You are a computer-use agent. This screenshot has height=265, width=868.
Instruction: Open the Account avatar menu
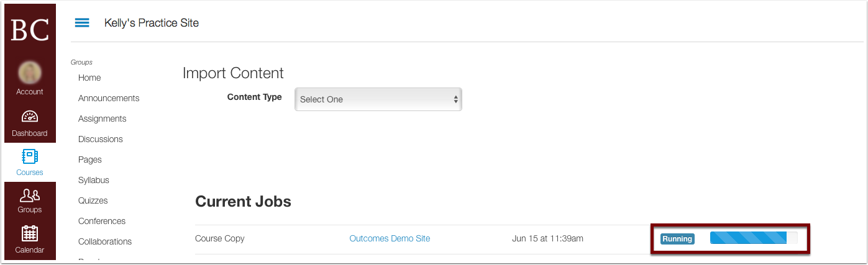(30, 74)
